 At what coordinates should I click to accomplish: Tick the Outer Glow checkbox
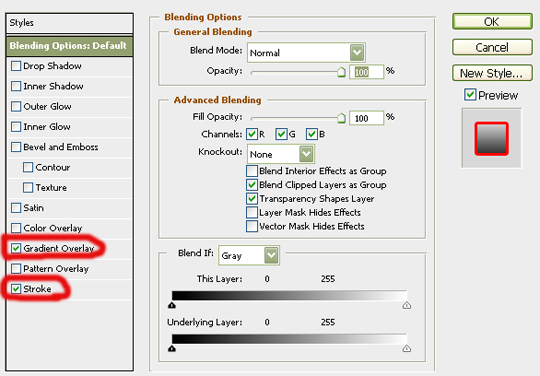tap(16, 106)
